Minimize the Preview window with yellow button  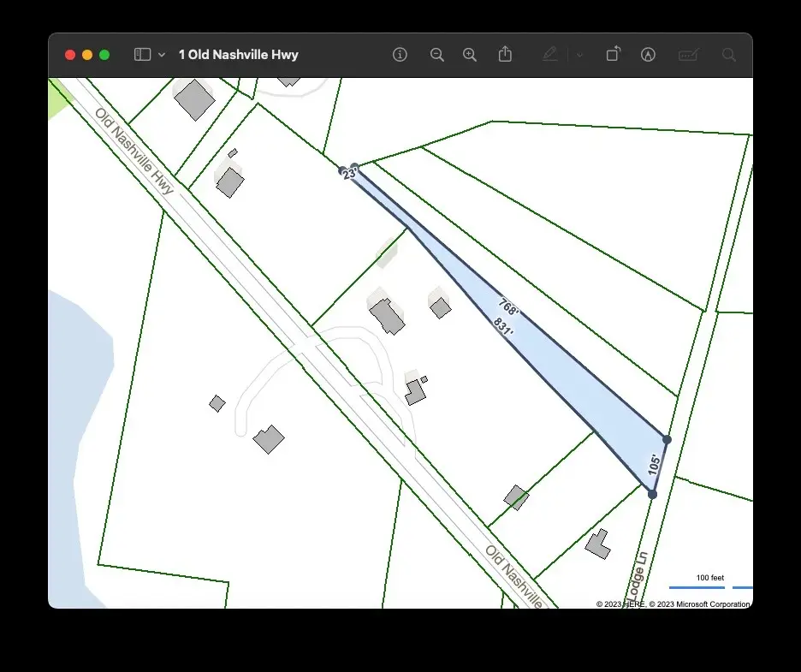pos(87,55)
